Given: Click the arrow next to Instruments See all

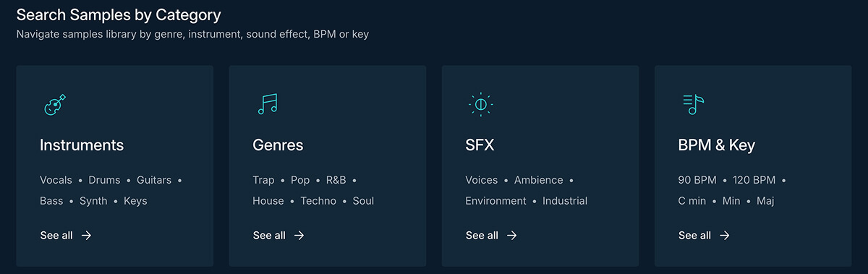Looking at the screenshot, I should 86,235.
